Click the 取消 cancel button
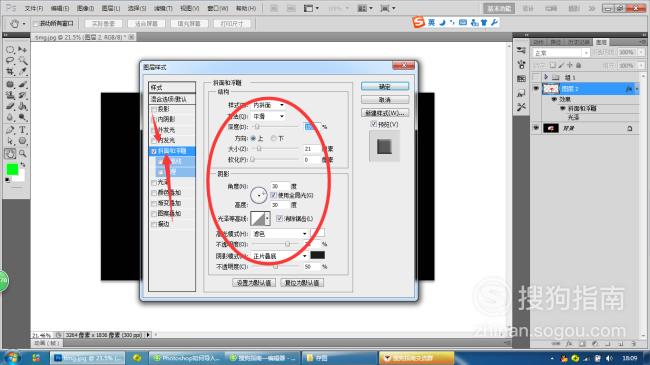Screen dimensions: 650x365 click(385, 100)
